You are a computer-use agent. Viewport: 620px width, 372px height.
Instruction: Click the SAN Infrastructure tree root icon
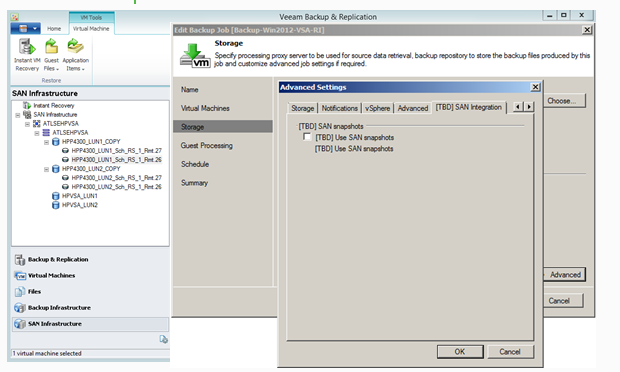pyautogui.click(x=27, y=115)
